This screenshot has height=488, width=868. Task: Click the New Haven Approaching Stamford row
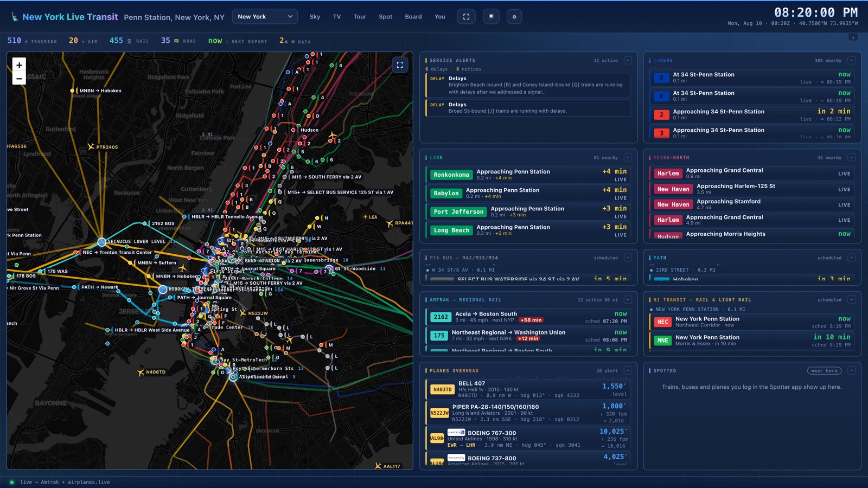click(x=752, y=204)
